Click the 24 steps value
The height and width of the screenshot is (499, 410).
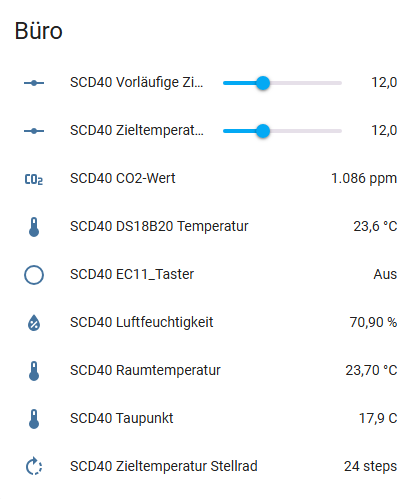tap(370, 466)
